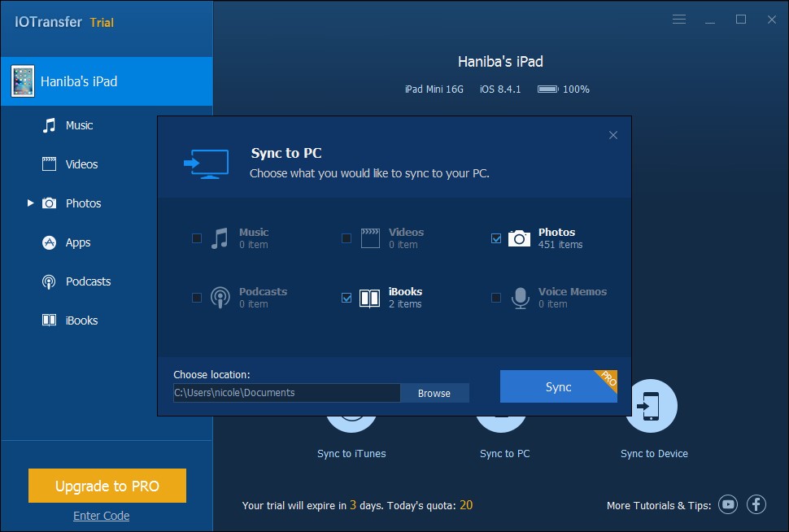Open Apps section in sidebar

78,242
